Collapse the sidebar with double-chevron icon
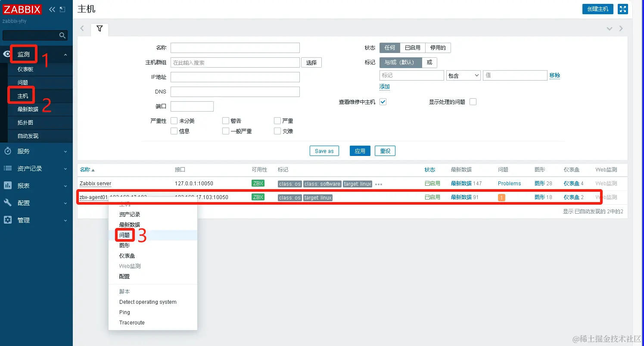 pos(52,9)
